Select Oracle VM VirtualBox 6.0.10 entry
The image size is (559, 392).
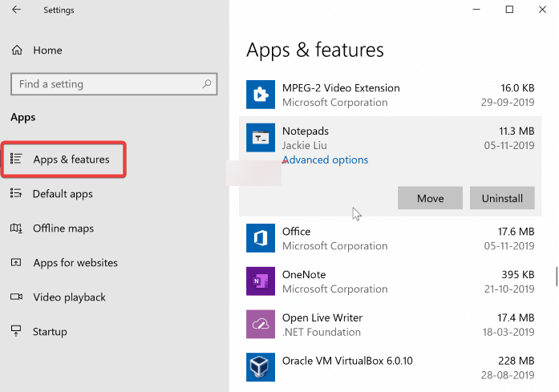pos(347,361)
